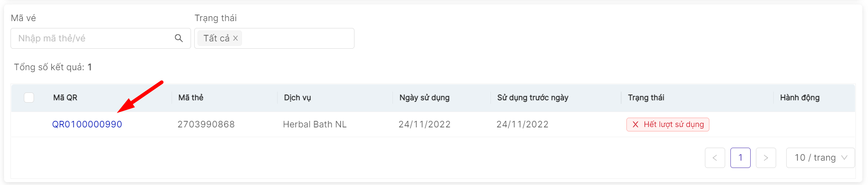868x185 pixels.
Task: Click the "Hết lượt sử dụng" status badge
Action: (x=673, y=125)
